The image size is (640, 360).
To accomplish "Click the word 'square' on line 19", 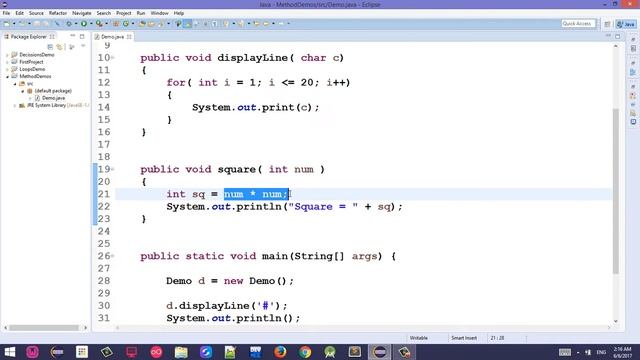I will coord(236,169).
